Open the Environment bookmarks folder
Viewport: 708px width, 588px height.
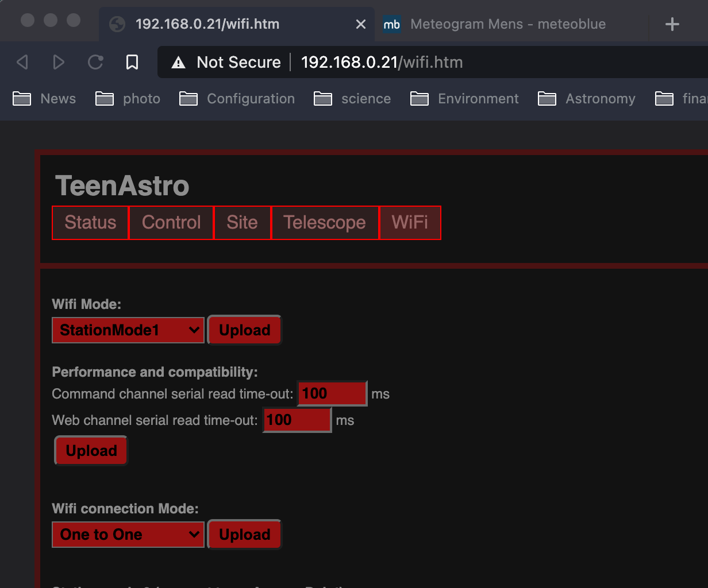click(464, 99)
